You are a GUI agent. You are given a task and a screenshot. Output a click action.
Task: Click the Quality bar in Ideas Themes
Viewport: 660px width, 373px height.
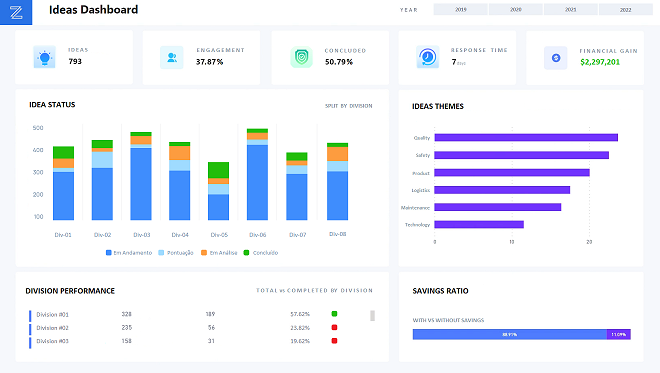526,137
